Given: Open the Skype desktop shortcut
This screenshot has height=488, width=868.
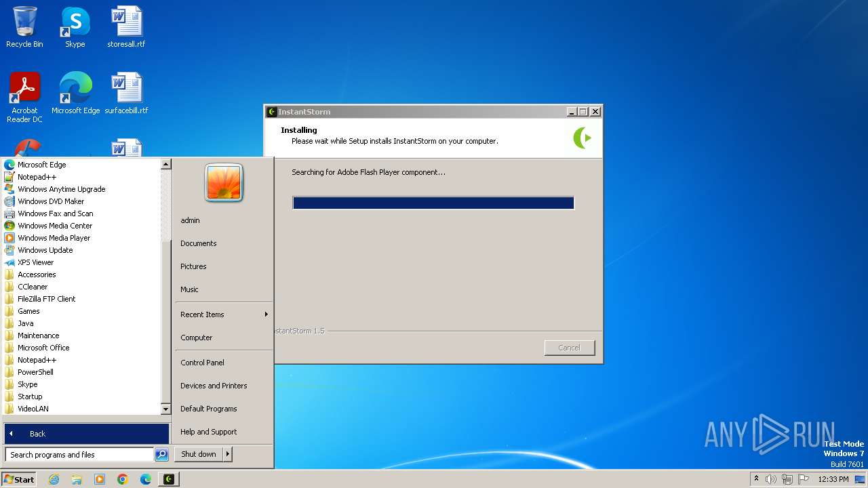Looking at the screenshot, I should coord(75,27).
